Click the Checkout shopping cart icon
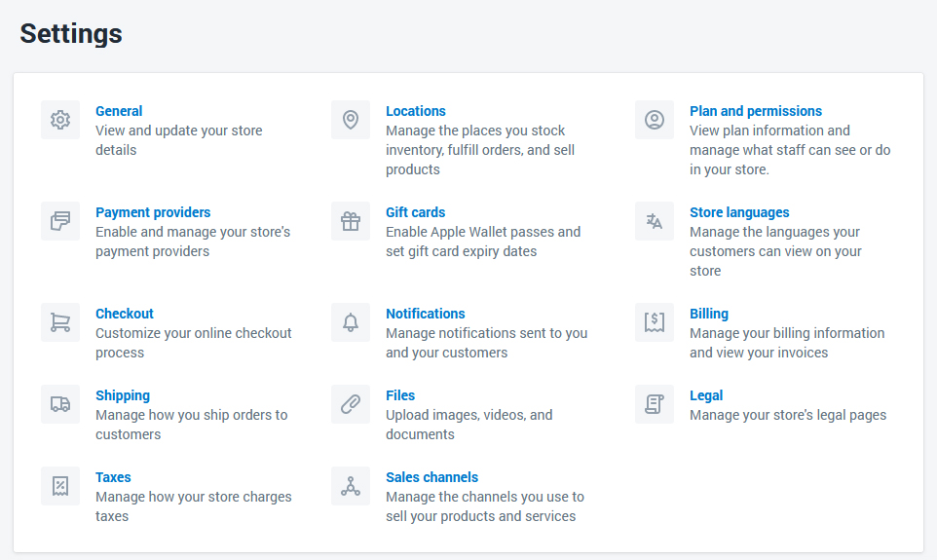Image resolution: width=937 pixels, height=560 pixels. click(60, 322)
